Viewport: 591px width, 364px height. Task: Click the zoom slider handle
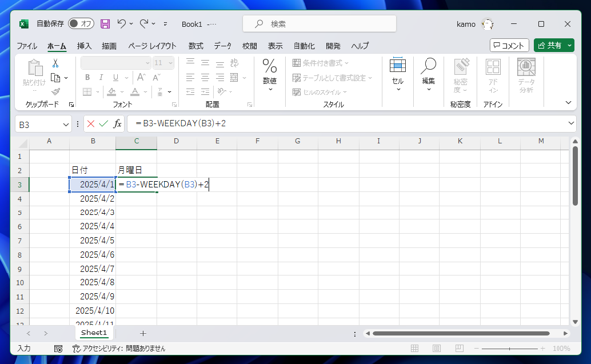coord(509,349)
